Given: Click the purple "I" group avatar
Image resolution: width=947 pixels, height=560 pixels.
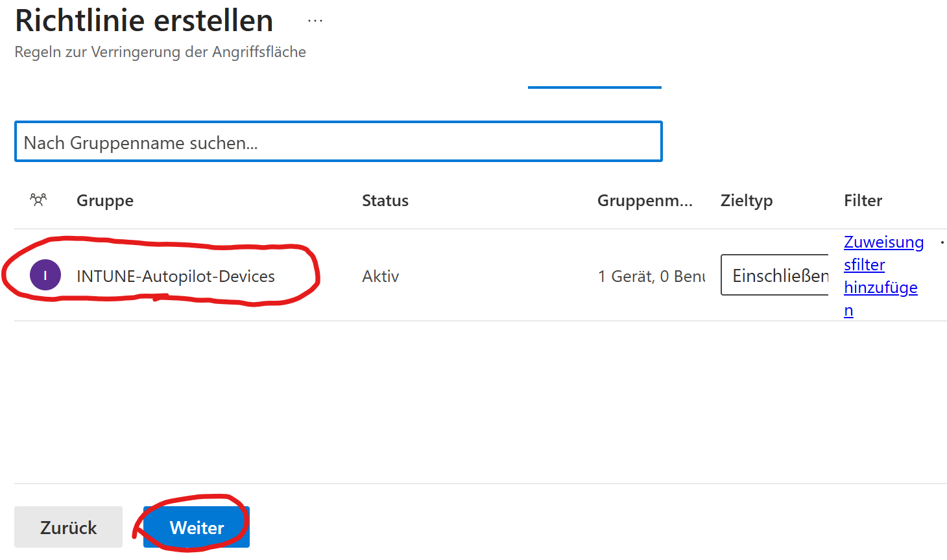Looking at the screenshot, I should (45, 275).
